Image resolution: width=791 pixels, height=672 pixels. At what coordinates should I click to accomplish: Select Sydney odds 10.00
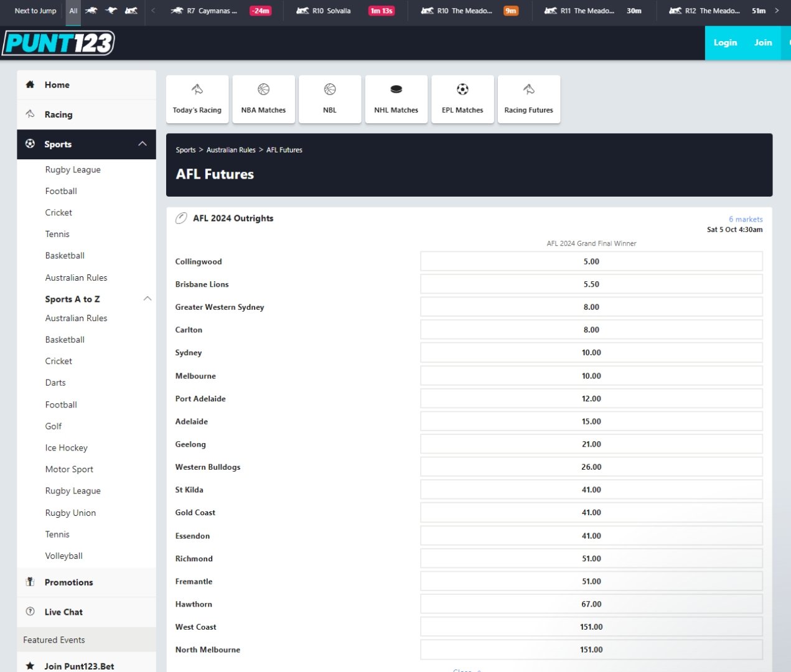591,353
